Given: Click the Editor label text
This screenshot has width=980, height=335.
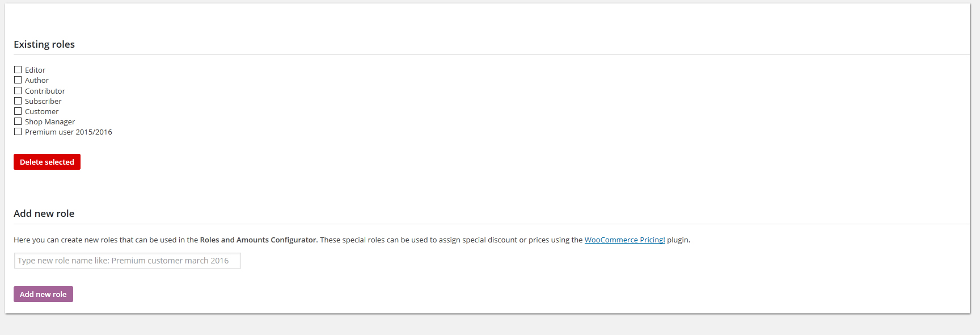Looking at the screenshot, I should pyautogui.click(x=35, y=70).
